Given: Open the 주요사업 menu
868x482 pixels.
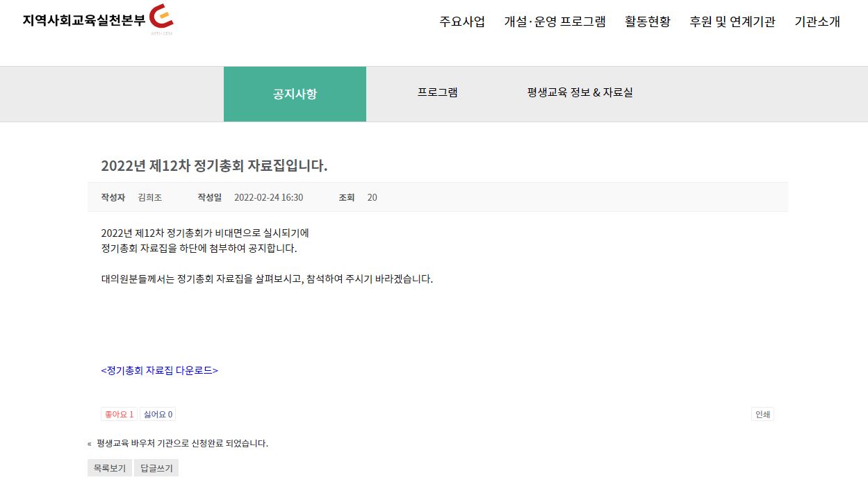Looking at the screenshot, I should tap(462, 22).
